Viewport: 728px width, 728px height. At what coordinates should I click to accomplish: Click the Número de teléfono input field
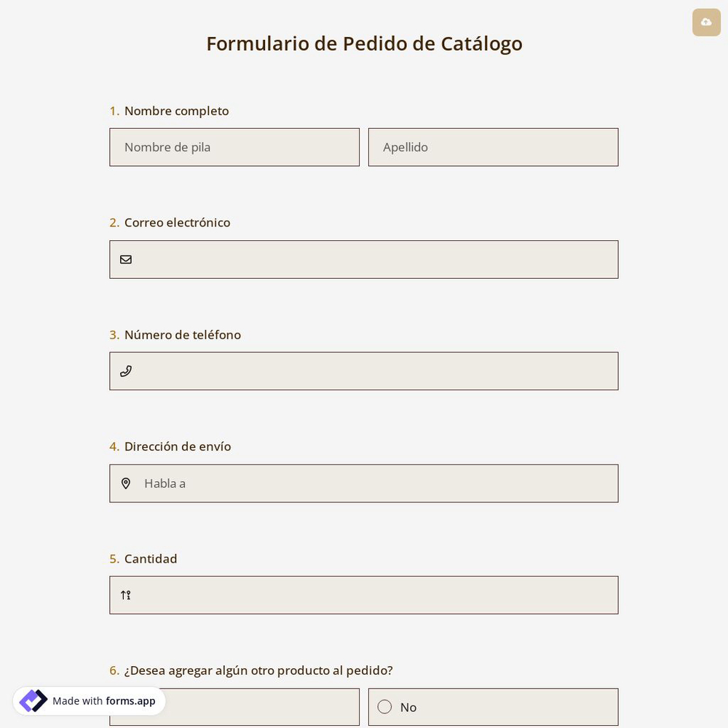coord(364,371)
